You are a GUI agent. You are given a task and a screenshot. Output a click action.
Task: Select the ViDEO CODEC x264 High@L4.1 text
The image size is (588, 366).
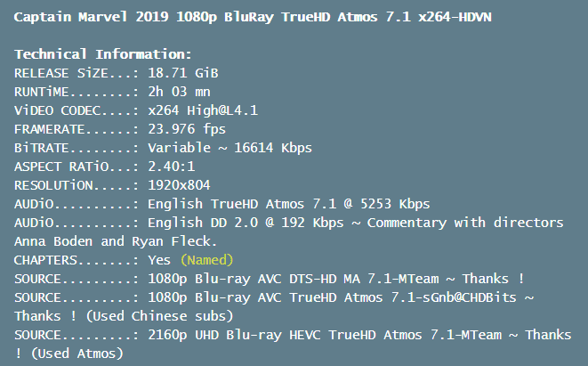(x=136, y=110)
